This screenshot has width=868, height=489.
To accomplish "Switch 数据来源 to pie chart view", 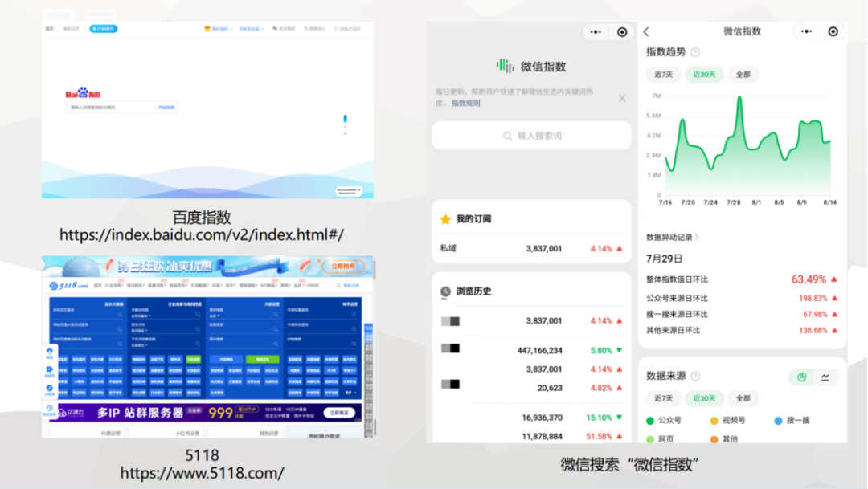I will [x=801, y=377].
